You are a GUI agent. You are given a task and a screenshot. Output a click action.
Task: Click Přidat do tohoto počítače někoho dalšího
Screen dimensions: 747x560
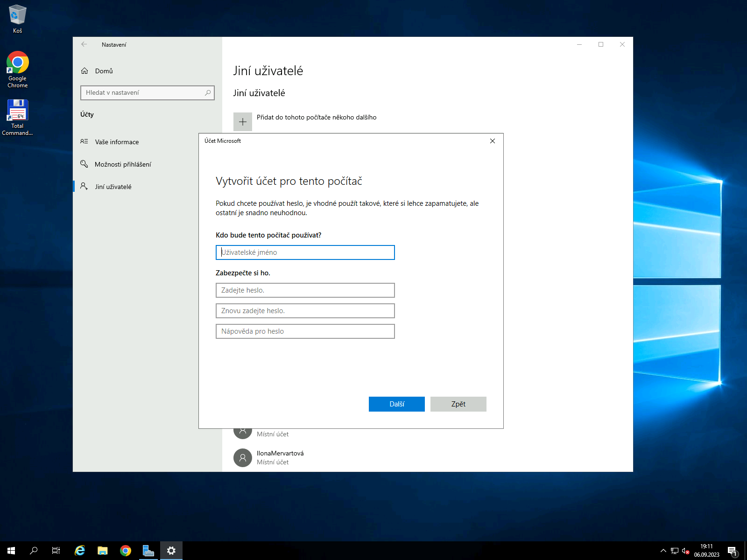click(317, 118)
